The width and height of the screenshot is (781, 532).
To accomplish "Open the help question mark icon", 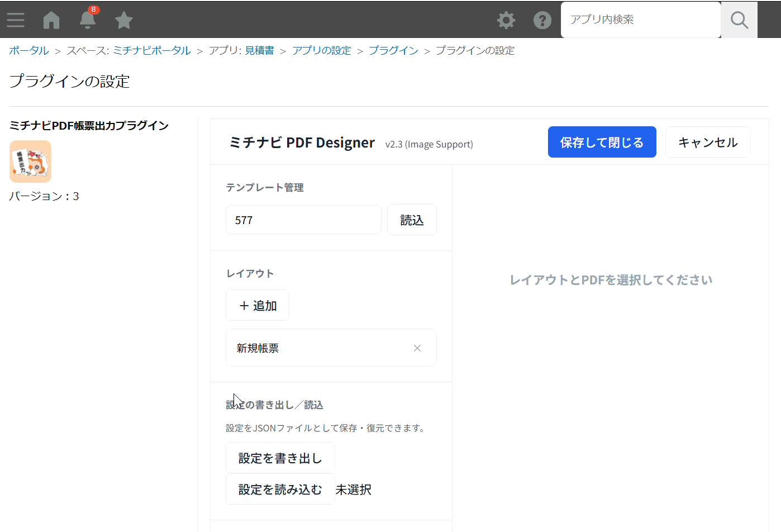I will pyautogui.click(x=542, y=20).
